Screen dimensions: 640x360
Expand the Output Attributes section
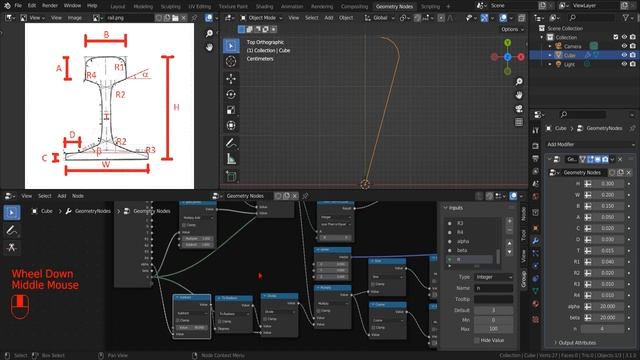pos(577,343)
